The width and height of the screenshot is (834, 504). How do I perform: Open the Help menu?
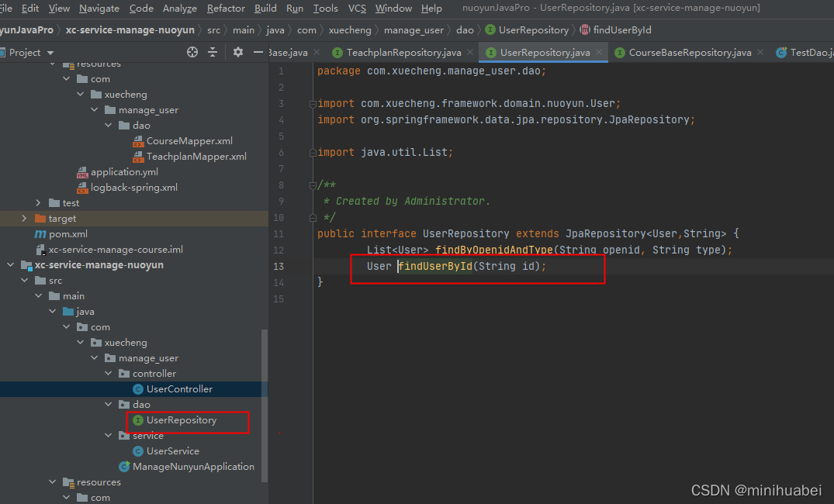[431, 9]
